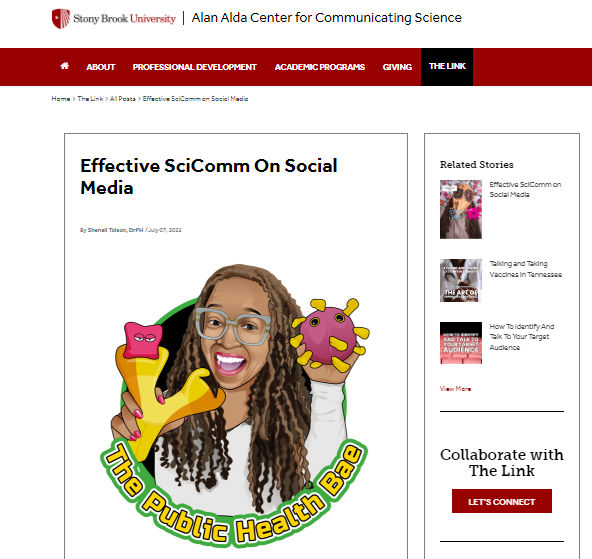
Task: Click the LET'S CONNECT button
Action: pos(502,501)
